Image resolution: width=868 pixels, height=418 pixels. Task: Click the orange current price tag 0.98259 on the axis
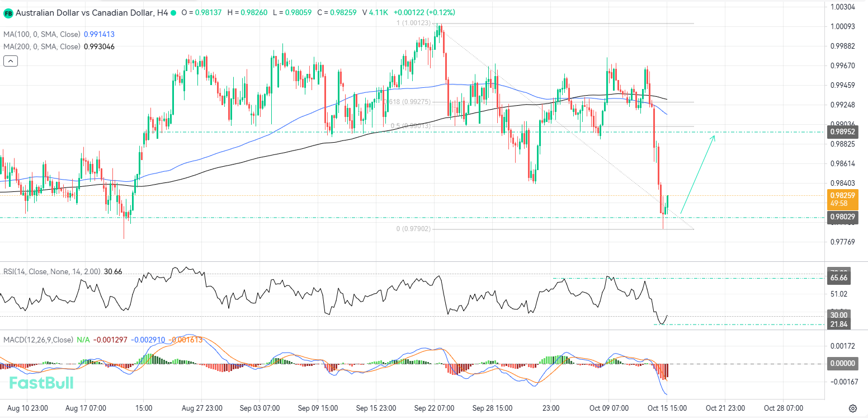843,199
